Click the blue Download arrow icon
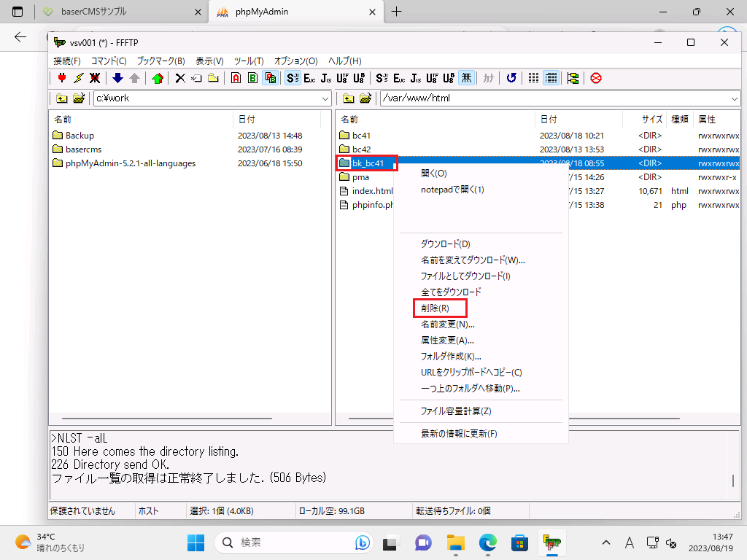 (117, 78)
